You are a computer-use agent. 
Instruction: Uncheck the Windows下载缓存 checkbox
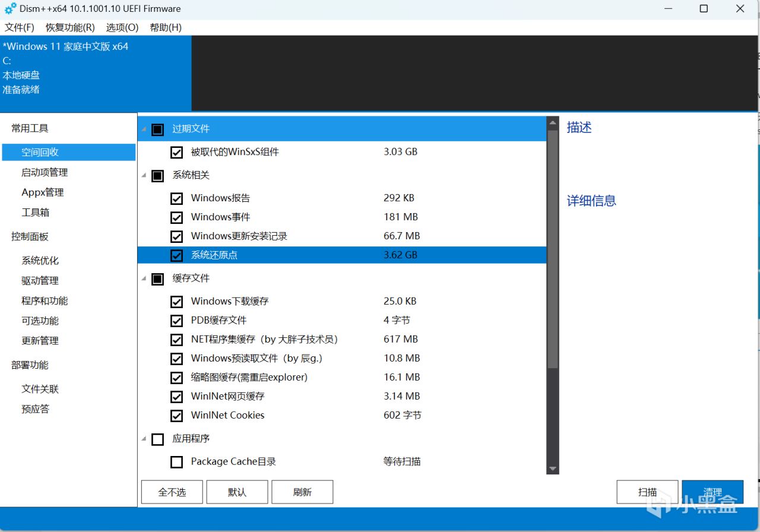point(176,302)
